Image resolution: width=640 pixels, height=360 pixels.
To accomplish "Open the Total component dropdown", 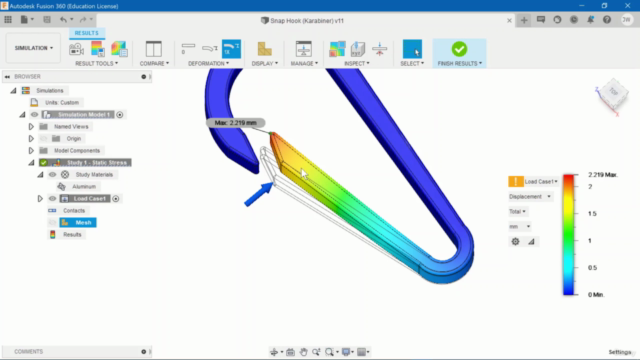I will 518,211.
